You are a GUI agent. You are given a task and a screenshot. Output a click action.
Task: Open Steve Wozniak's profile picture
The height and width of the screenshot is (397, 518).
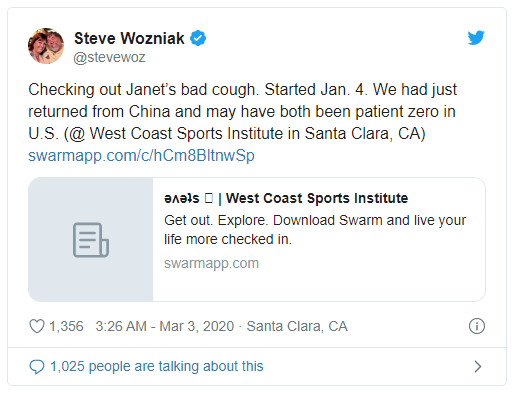point(46,46)
